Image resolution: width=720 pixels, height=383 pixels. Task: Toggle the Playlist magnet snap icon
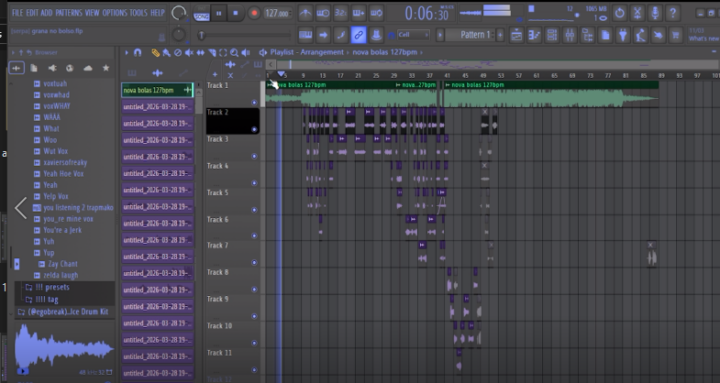pyautogui.click(x=137, y=53)
